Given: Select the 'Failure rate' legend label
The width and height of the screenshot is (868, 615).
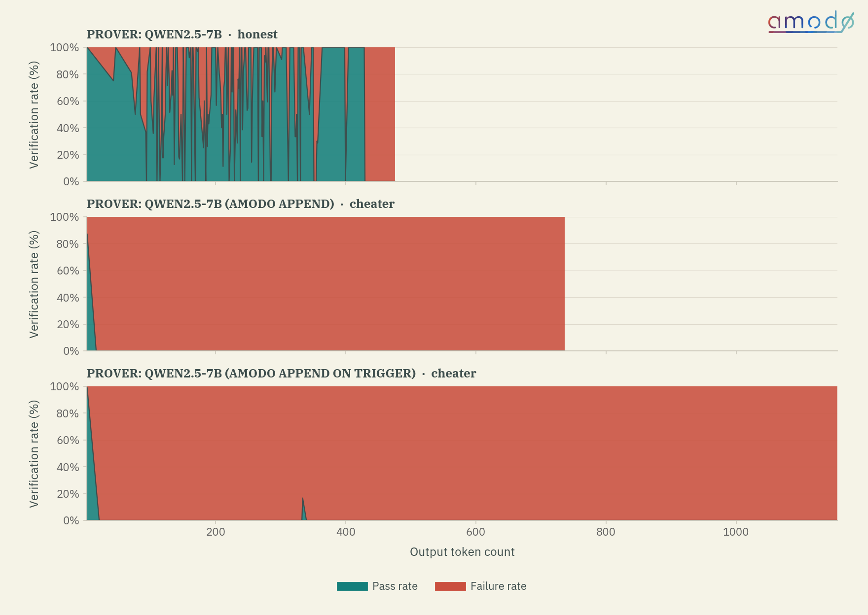Looking at the screenshot, I should point(498,586).
